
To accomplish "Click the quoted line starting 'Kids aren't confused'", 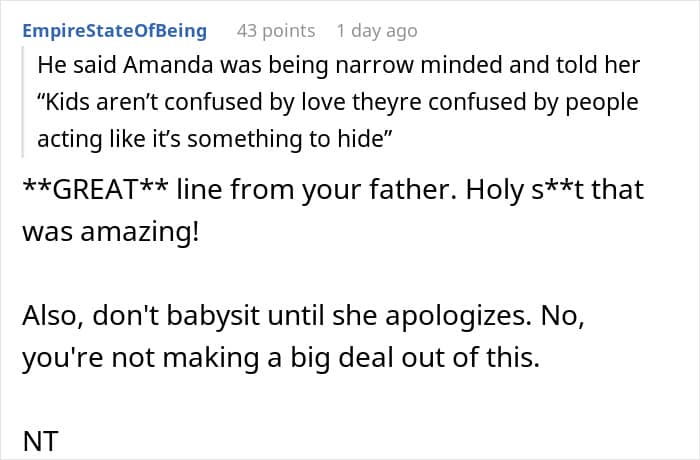I will pyautogui.click(x=338, y=102).
